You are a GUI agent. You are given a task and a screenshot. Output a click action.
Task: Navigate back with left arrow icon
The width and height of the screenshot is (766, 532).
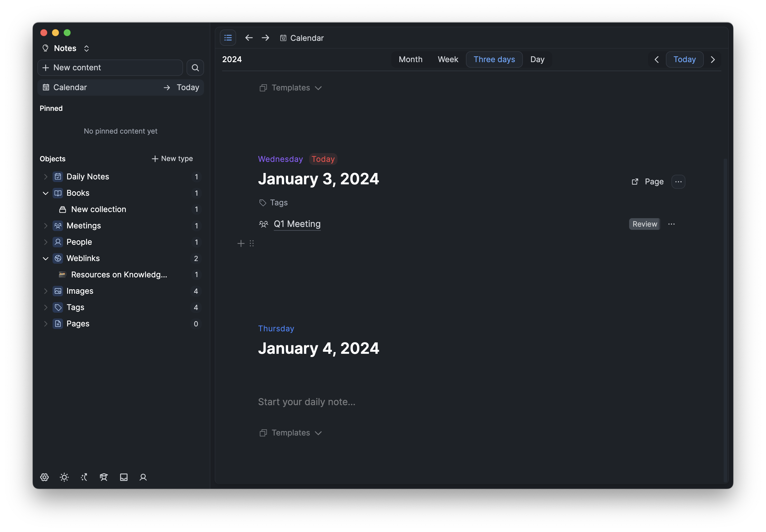(x=249, y=38)
